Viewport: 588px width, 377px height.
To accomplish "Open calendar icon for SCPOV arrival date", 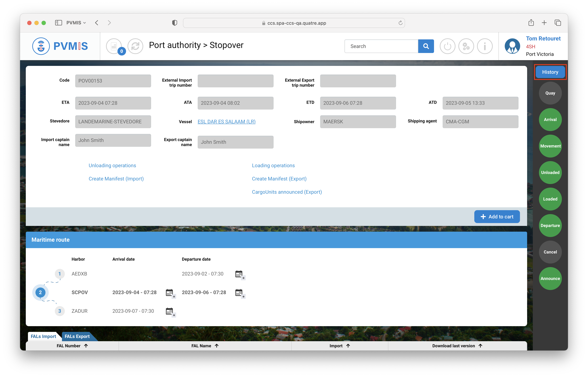I will pyautogui.click(x=169, y=293).
